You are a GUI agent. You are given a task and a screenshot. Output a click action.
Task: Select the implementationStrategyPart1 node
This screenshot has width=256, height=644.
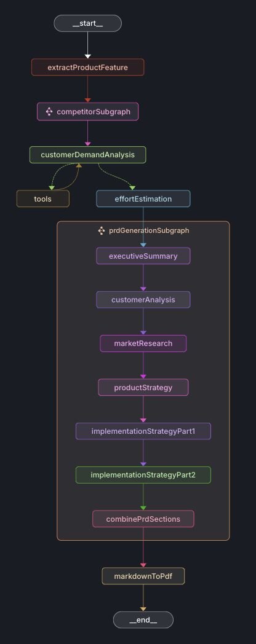click(143, 431)
